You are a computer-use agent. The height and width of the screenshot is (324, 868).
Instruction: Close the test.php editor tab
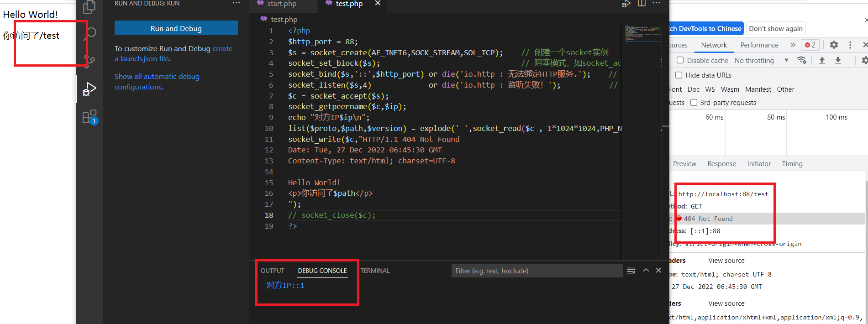[378, 3]
